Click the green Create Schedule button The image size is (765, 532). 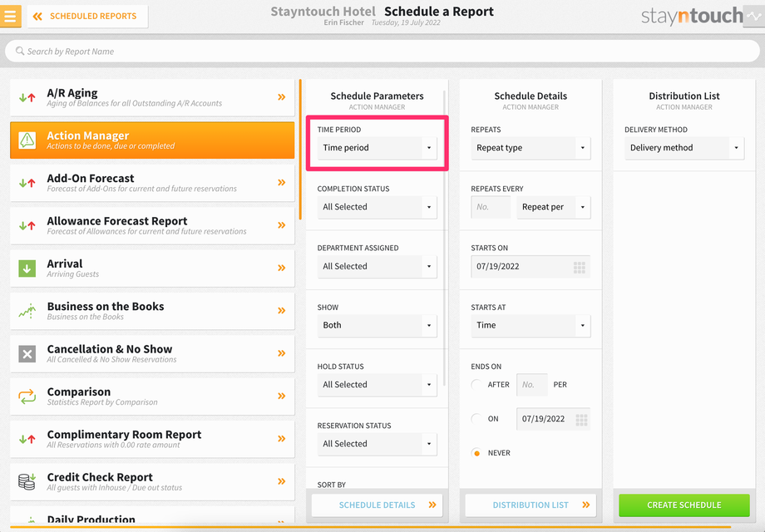(x=684, y=505)
